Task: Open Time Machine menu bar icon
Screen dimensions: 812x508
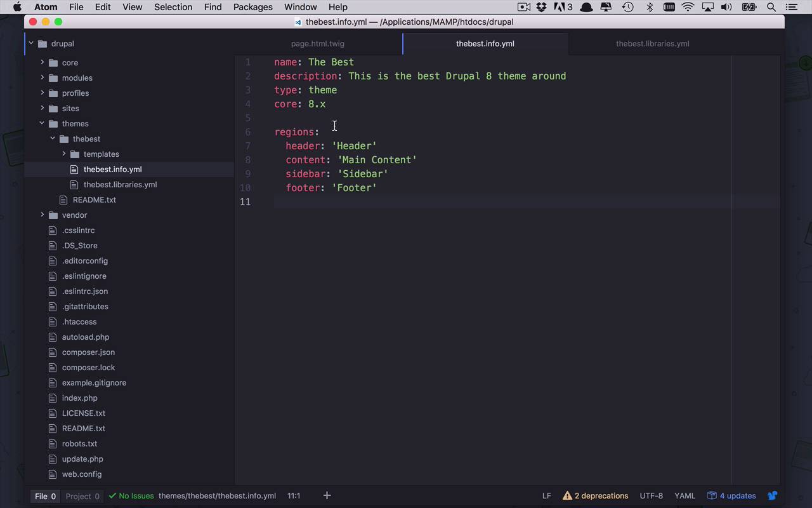Action: pyautogui.click(x=627, y=7)
